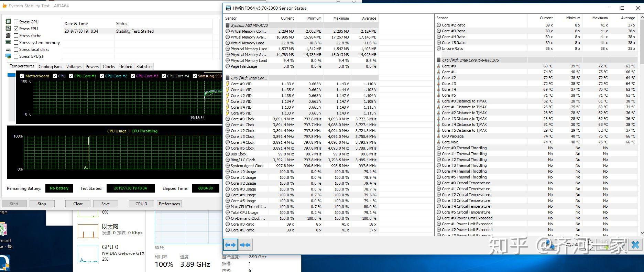This screenshot has width=644, height=272.
Task: Click lightning bolt icon of Core #0 VID
Action: pyautogui.click(x=228, y=84)
